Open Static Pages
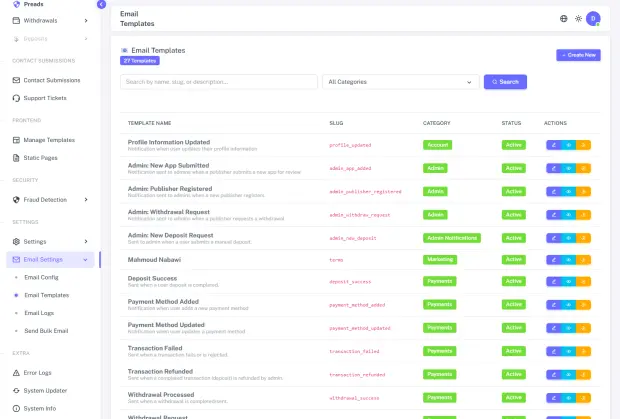This screenshot has height=419, width=620. click(x=50, y=158)
